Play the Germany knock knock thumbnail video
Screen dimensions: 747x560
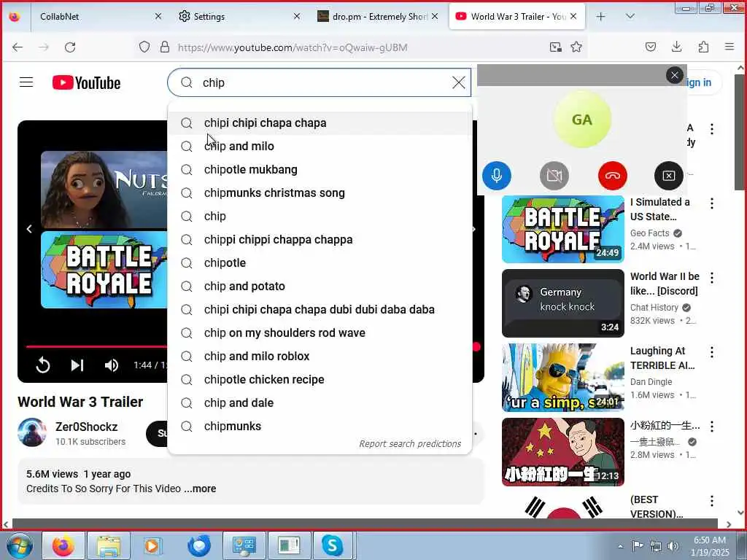tap(562, 303)
